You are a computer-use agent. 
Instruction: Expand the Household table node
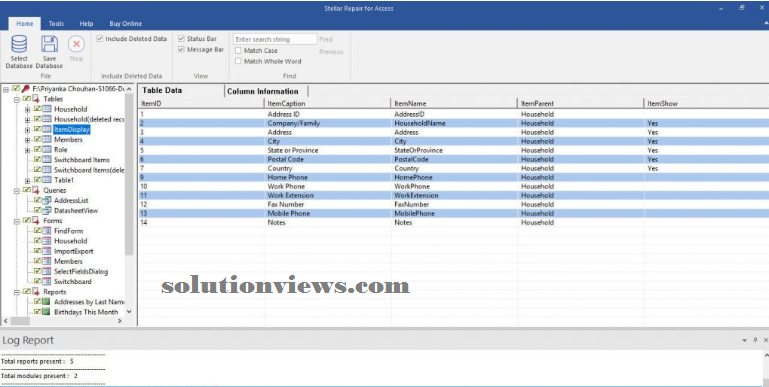(x=27, y=109)
